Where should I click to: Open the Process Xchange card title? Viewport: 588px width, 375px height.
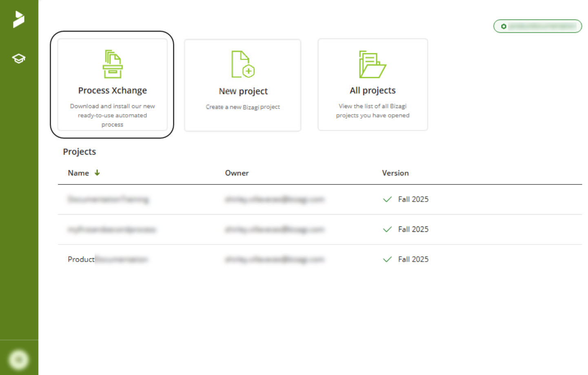113,90
